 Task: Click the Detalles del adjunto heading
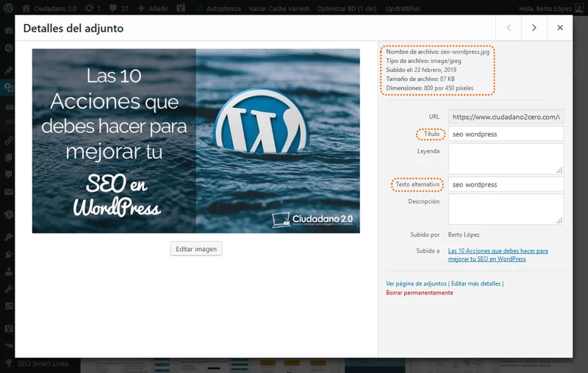tap(73, 28)
